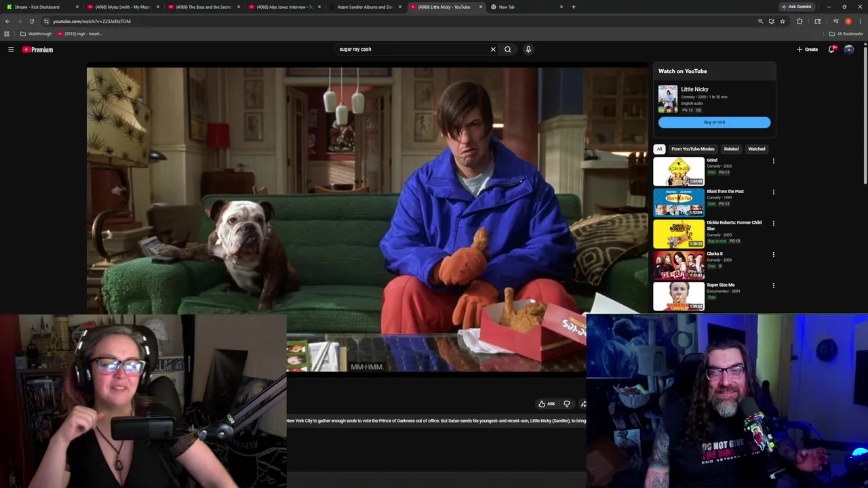Select the All filter chip

tap(659, 149)
